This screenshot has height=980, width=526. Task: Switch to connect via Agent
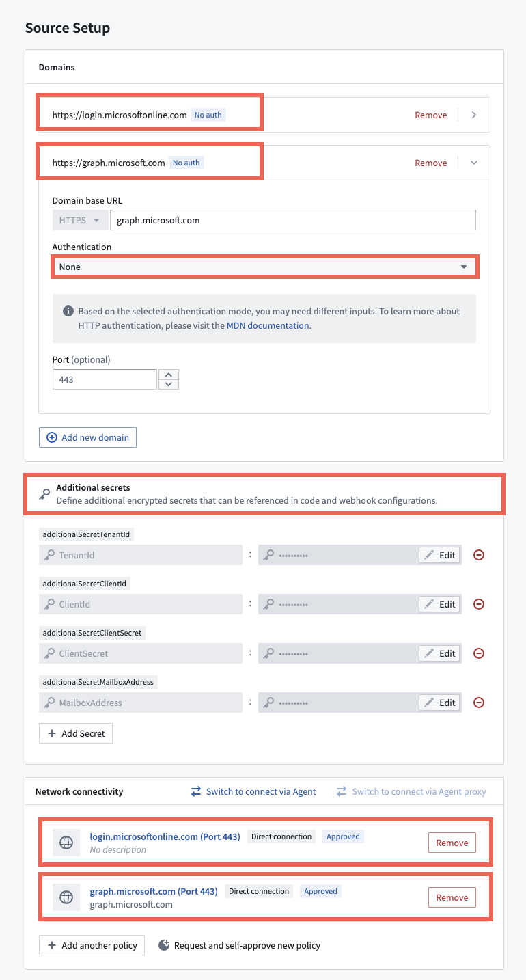(253, 791)
